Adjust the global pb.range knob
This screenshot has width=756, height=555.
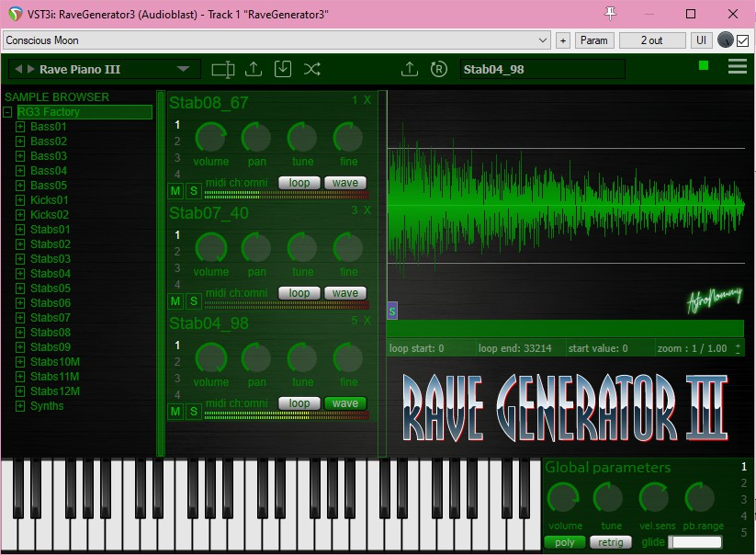point(700,498)
